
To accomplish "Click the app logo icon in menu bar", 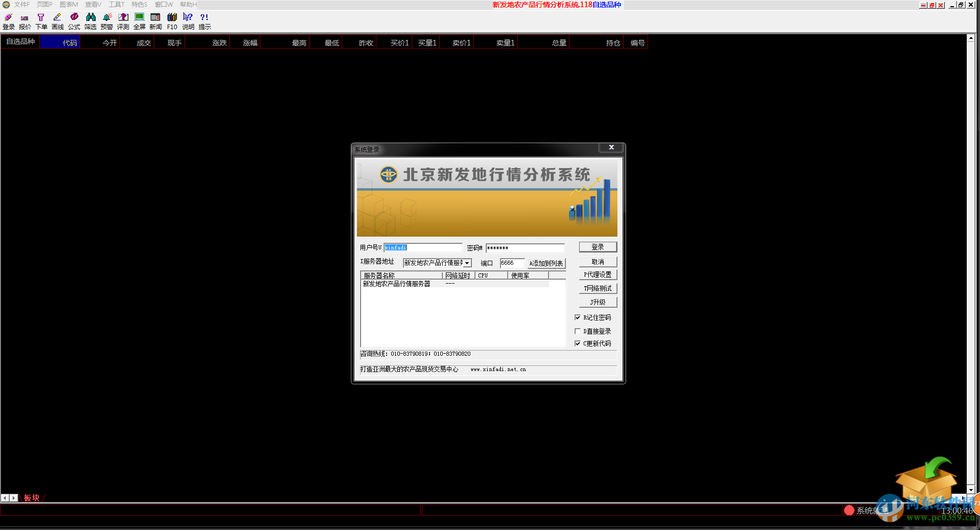I will [6, 5].
